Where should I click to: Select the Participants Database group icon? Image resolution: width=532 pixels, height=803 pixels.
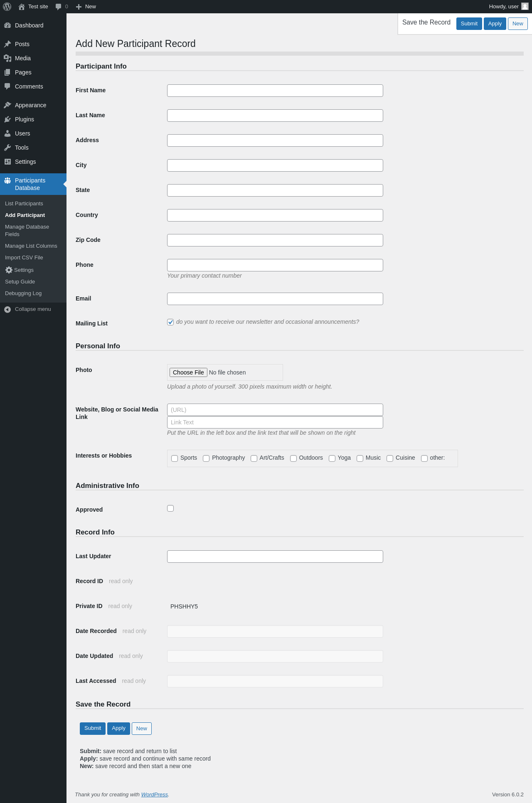pos(7,180)
